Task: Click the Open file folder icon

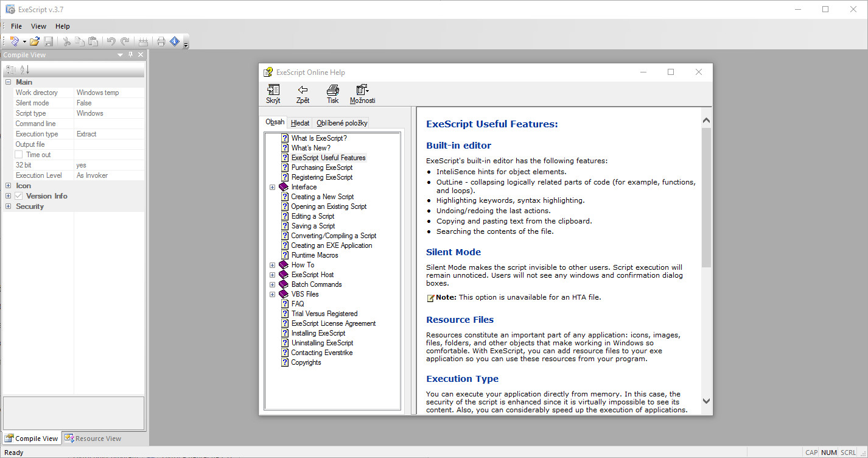Action: 35,41
